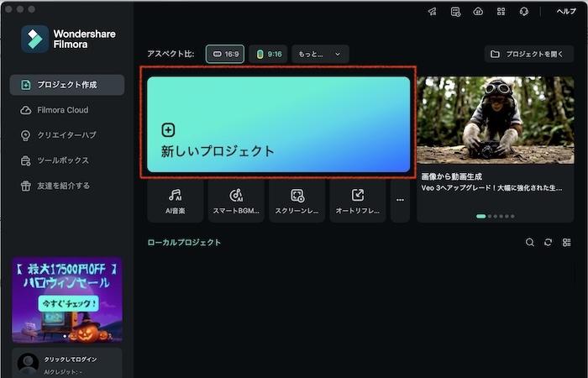Click the Filmora Cloud sidebar icon
588x378 pixels.
click(25, 110)
